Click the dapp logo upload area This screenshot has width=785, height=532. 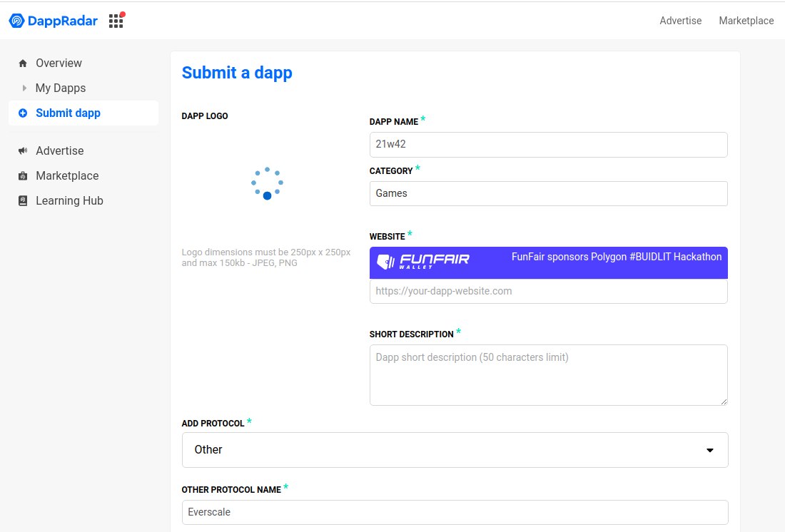pyautogui.click(x=267, y=183)
